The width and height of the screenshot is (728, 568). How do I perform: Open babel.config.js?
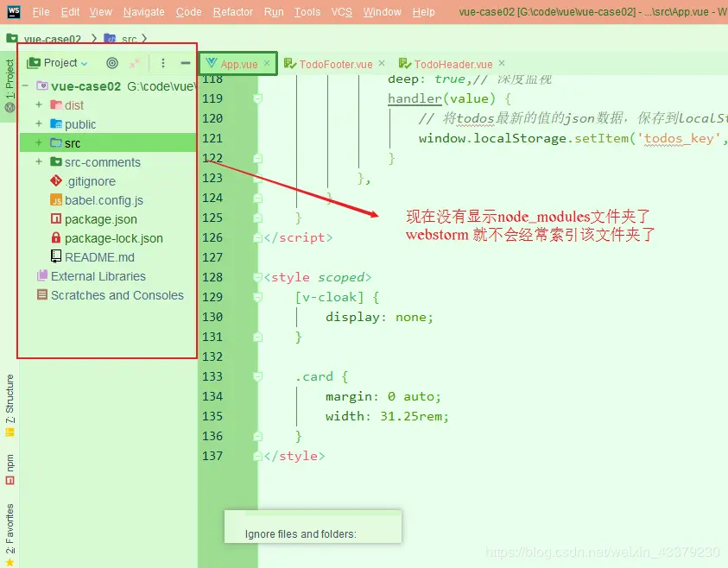pos(104,200)
